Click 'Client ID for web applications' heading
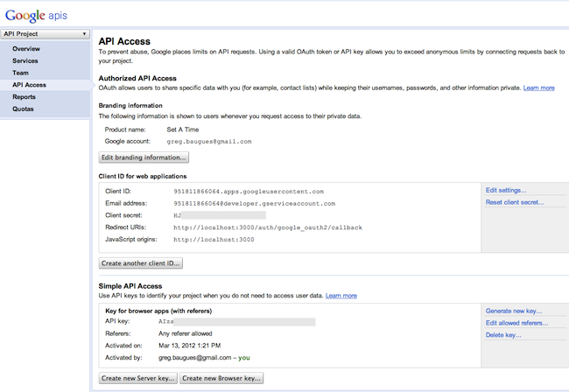This screenshot has height=392, width=569. [143, 176]
